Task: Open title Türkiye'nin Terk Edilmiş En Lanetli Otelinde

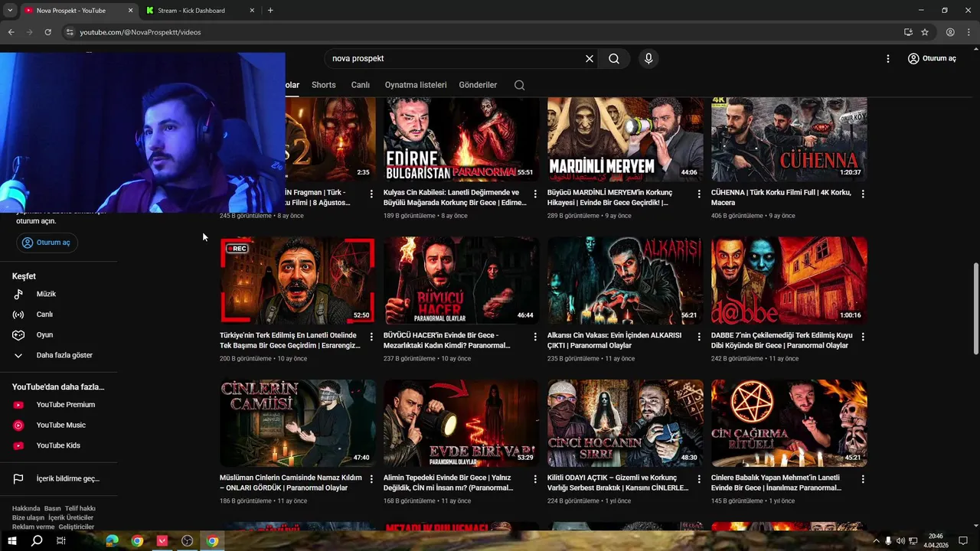Action: pyautogui.click(x=290, y=341)
